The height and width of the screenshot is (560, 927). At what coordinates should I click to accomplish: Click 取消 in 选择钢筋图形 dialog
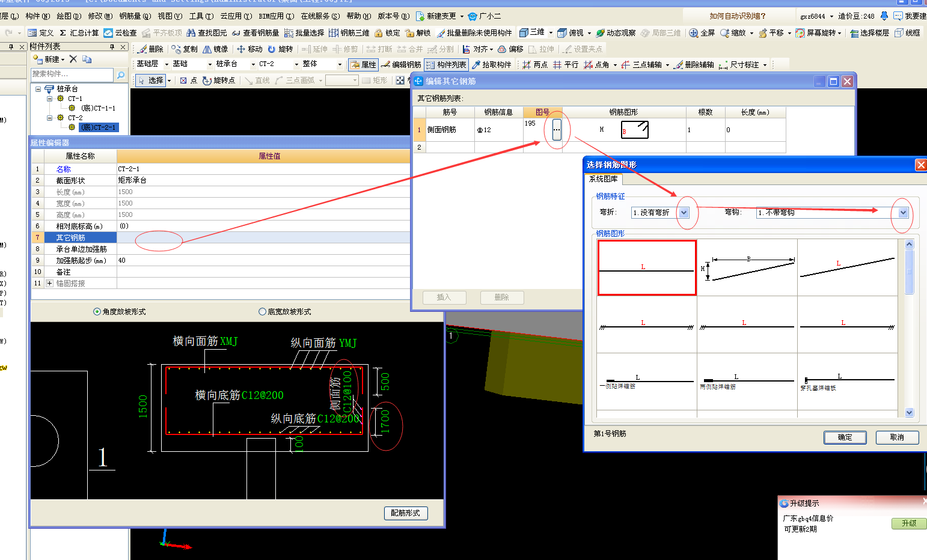click(x=897, y=437)
